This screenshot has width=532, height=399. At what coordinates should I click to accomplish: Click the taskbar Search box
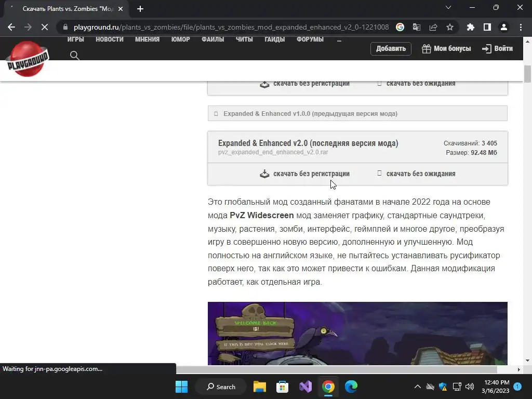221,387
